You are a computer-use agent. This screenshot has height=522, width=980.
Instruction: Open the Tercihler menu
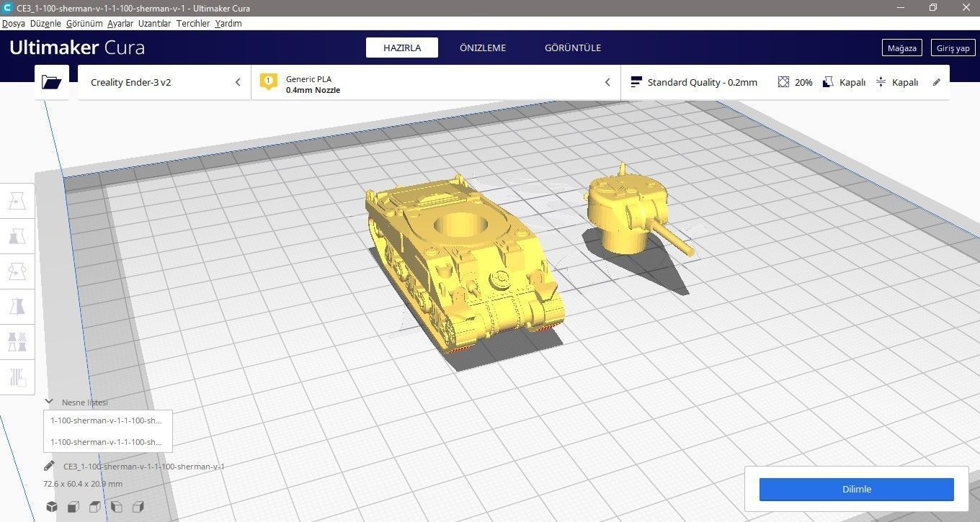(193, 24)
